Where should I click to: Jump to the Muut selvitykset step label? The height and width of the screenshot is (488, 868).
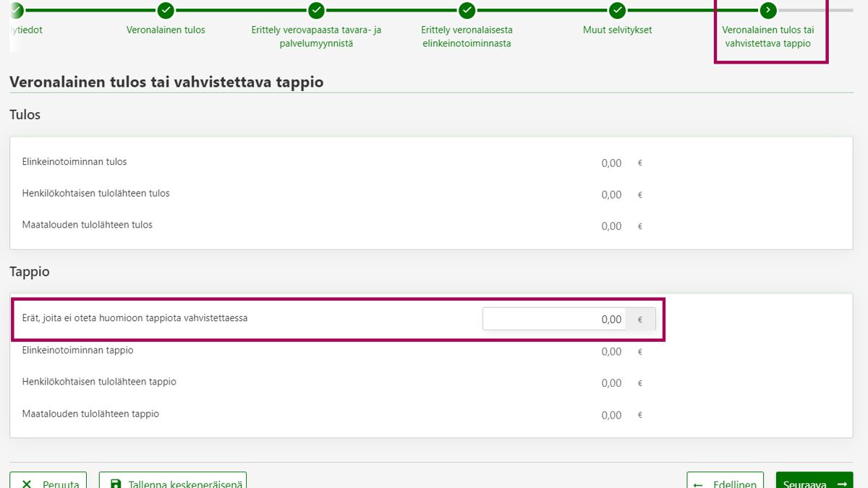(x=617, y=30)
